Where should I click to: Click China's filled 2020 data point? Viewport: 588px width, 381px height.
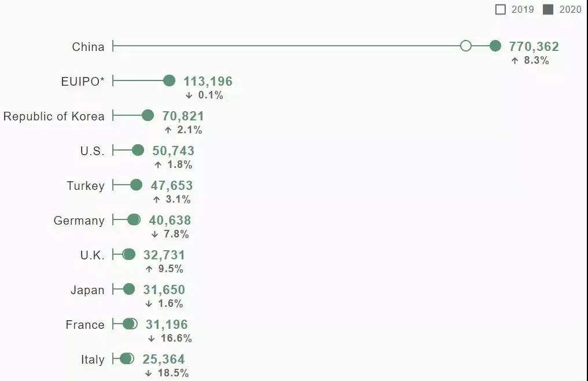click(x=495, y=46)
